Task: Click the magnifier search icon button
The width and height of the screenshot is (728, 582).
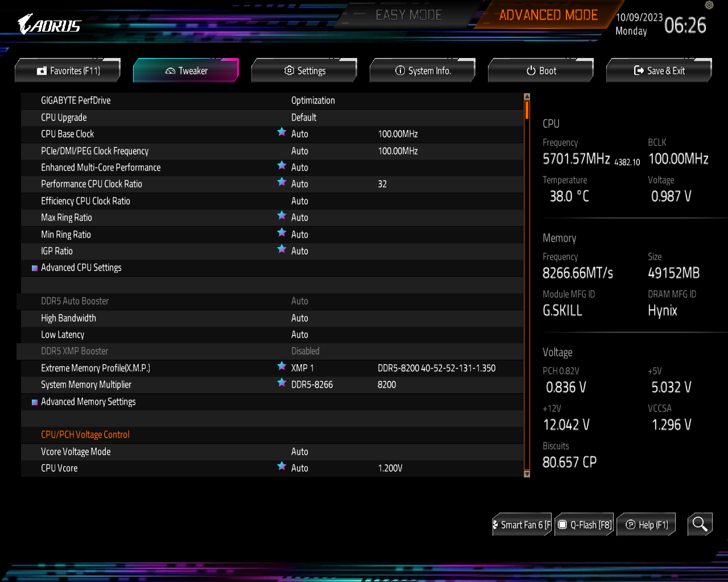Action: pyautogui.click(x=700, y=524)
